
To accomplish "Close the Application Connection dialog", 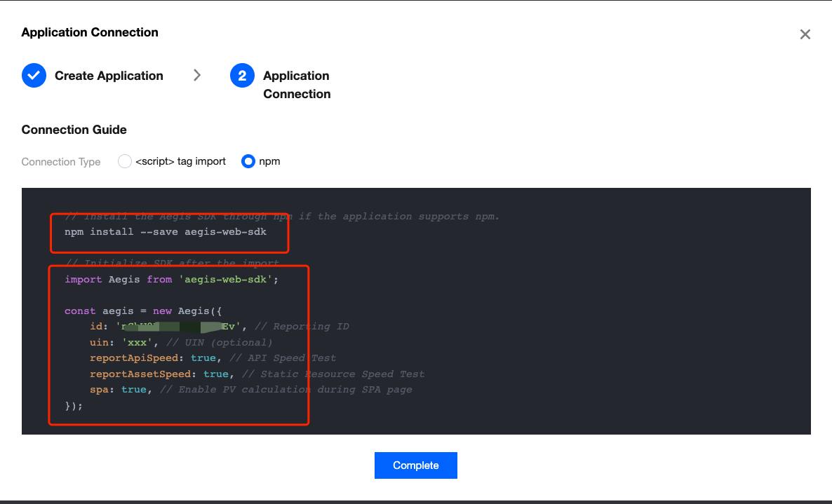I will coord(805,34).
